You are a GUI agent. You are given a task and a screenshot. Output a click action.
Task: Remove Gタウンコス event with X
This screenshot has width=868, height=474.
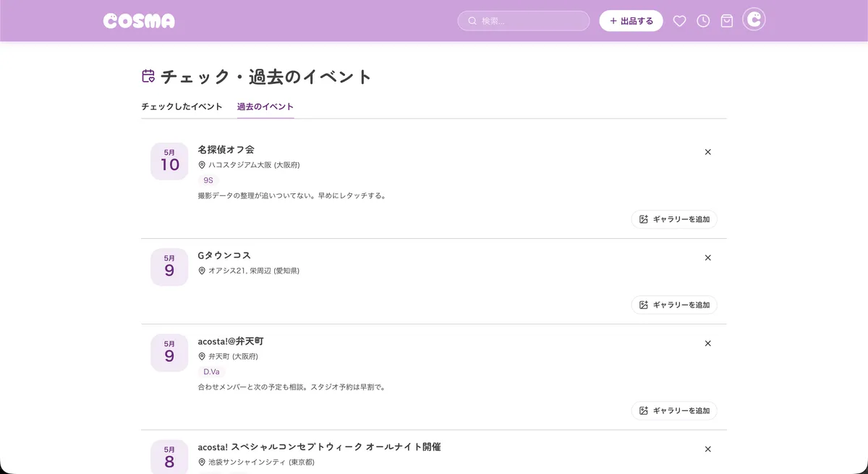coord(708,258)
